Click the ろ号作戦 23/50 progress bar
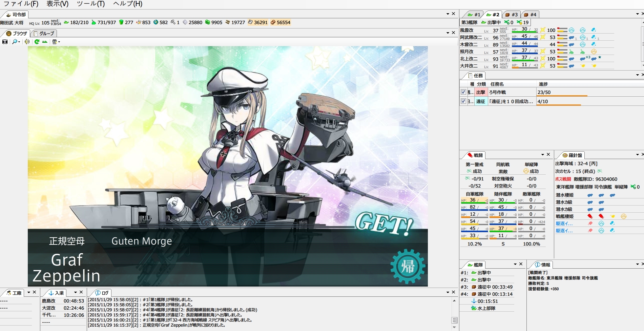This screenshot has width=644, height=331. click(x=562, y=96)
